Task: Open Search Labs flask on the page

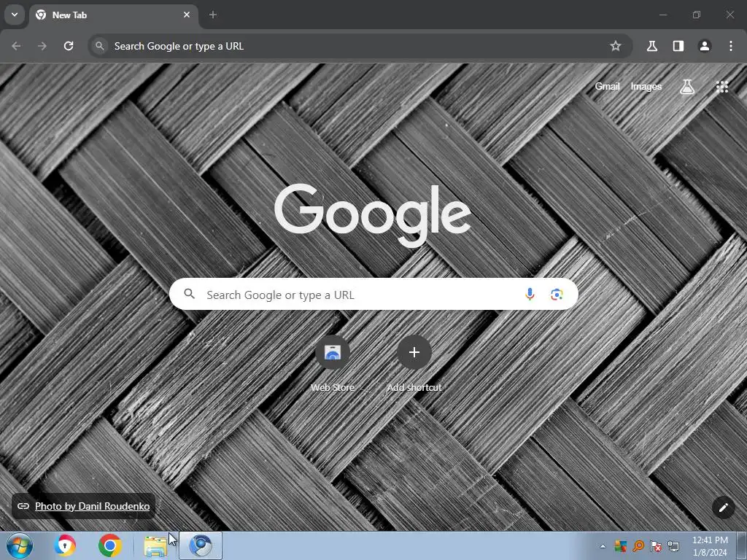Action: tap(687, 87)
